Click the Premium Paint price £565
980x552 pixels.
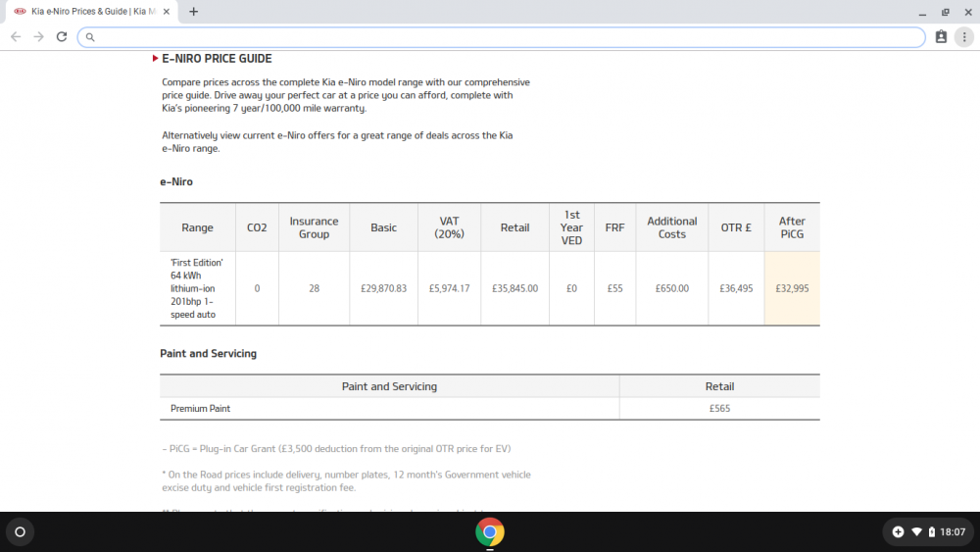pyautogui.click(x=719, y=408)
